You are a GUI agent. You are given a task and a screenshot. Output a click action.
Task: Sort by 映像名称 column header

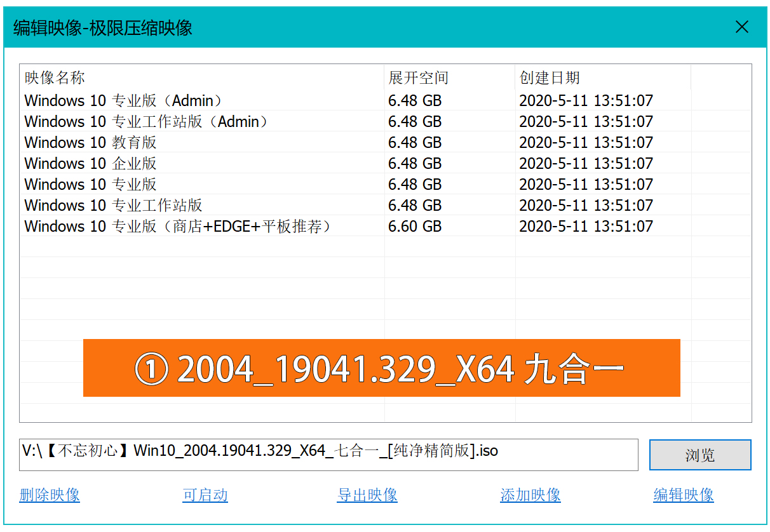202,77
